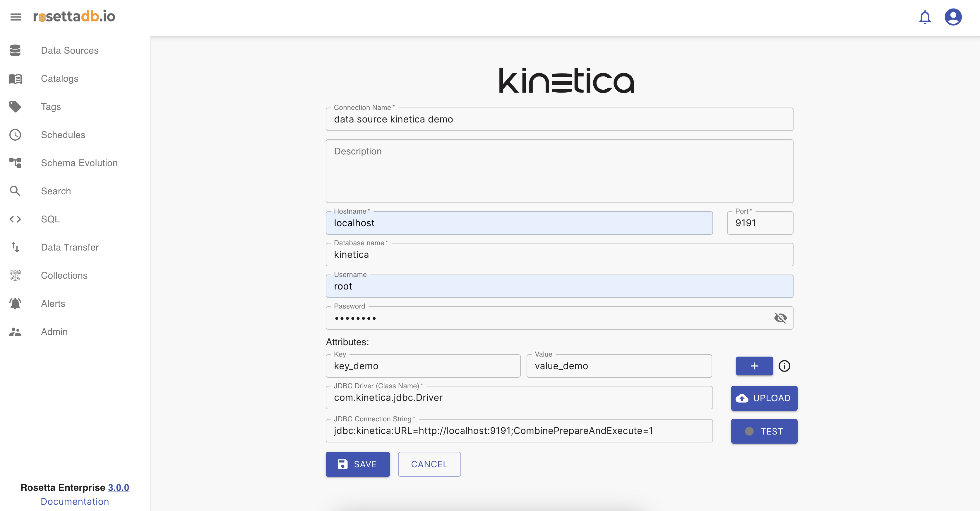
Task: Open the SQL editor menu item
Action: click(x=50, y=219)
